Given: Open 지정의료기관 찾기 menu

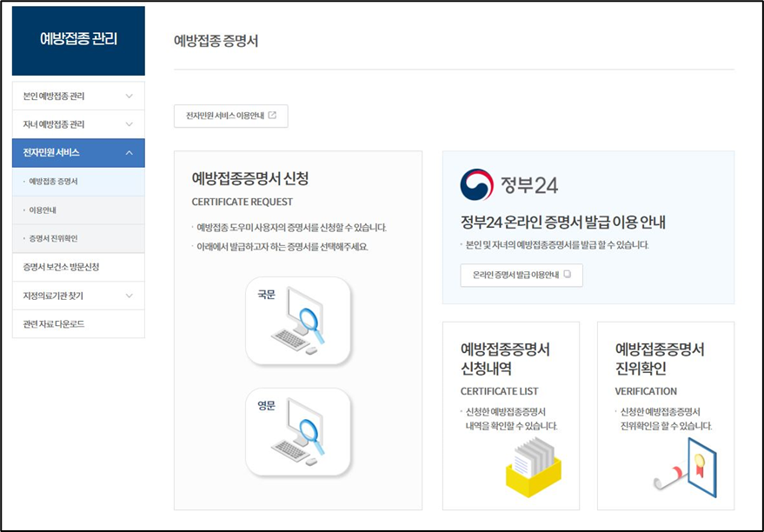Looking at the screenshot, I should pyautogui.click(x=78, y=296).
